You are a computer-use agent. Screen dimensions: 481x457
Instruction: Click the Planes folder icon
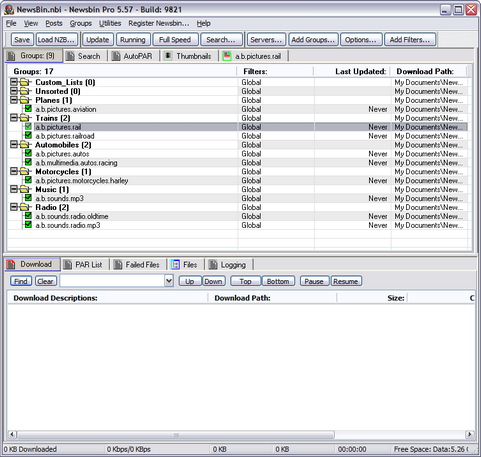pyautogui.click(x=24, y=100)
